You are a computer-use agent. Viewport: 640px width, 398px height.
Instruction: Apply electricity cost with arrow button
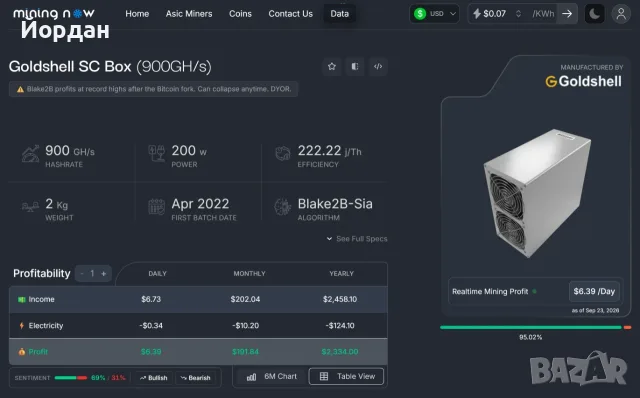[567, 14]
